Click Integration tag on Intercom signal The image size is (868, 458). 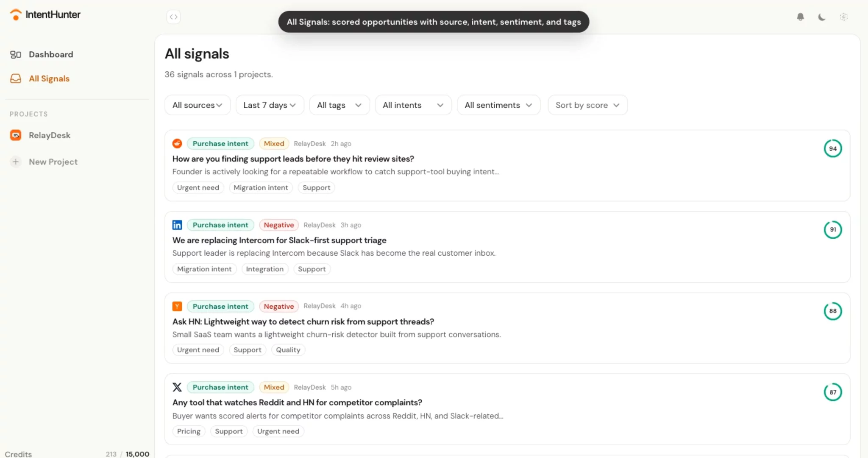coord(265,269)
